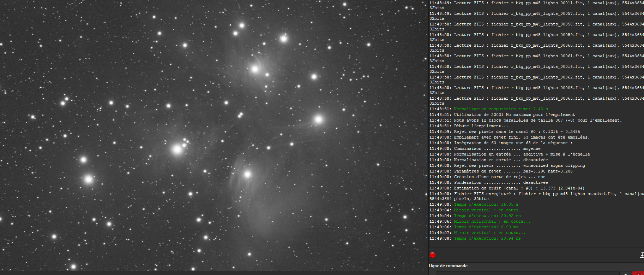Click the 11:49:04 'Miroir vertical : en cours...' line

click(x=477, y=210)
